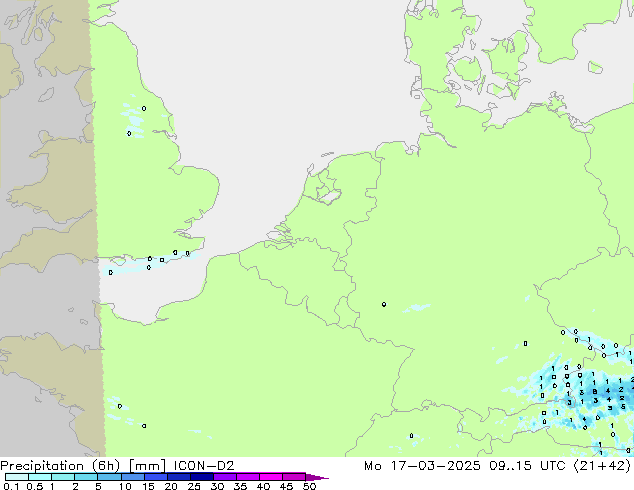This screenshot has width=634, height=490.
Task: Click the legend value "25"
Action: point(194,486)
